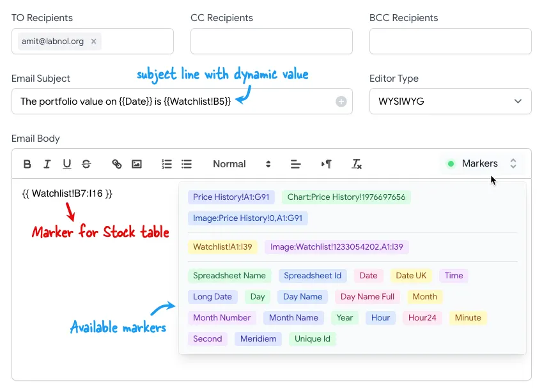The height and width of the screenshot is (392, 542).
Task: Click the CC Recipients input field
Action: (271, 41)
